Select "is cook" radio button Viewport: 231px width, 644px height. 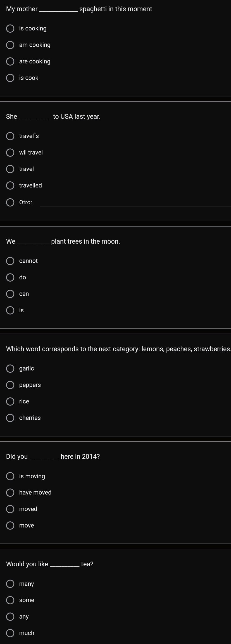pos(10,78)
